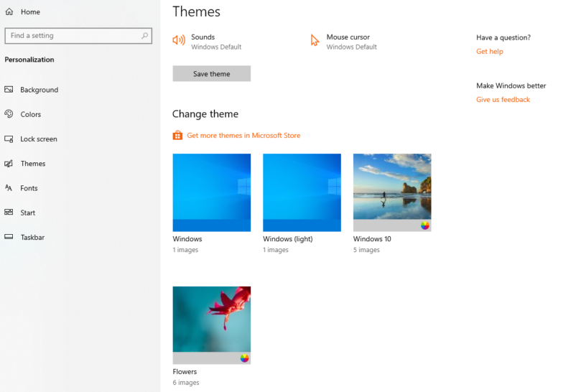This screenshot has width=581, height=392.
Task: Apply the Windows (light) theme
Action: click(x=302, y=192)
